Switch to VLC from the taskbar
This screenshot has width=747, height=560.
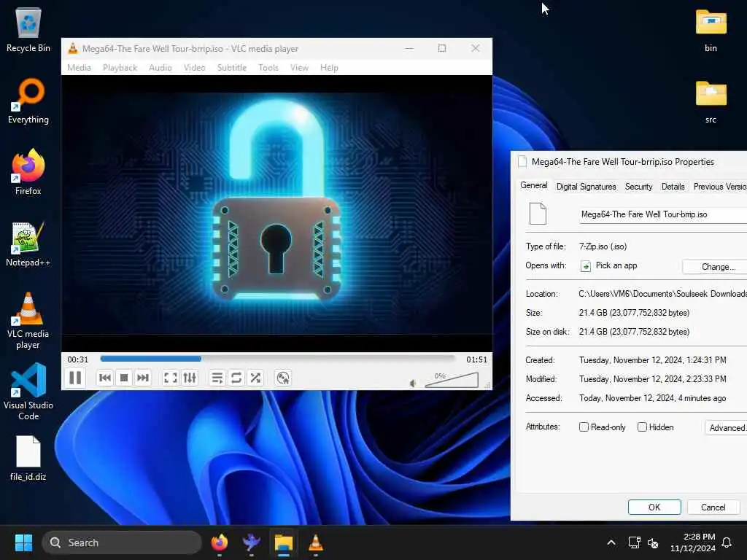pyautogui.click(x=315, y=542)
